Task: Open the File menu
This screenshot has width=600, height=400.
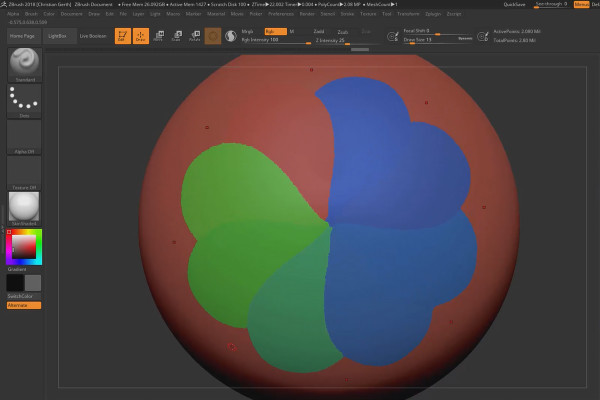Action: point(123,14)
